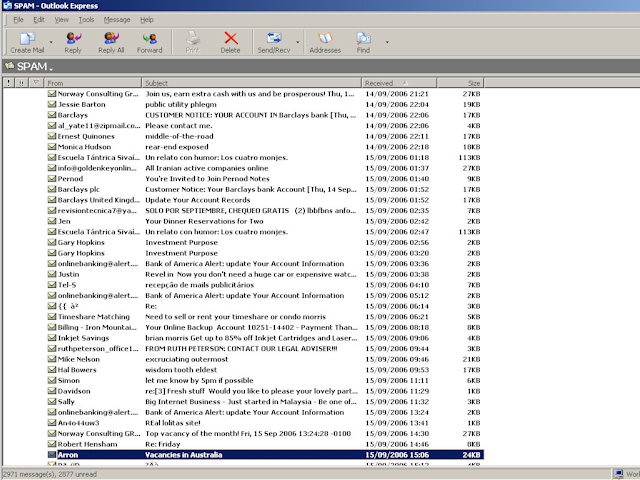Viewport: 640px width, 480px height.
Task: Click envelope icon of Norway Consulting Gr... 21:21 message
Action: 52,93
